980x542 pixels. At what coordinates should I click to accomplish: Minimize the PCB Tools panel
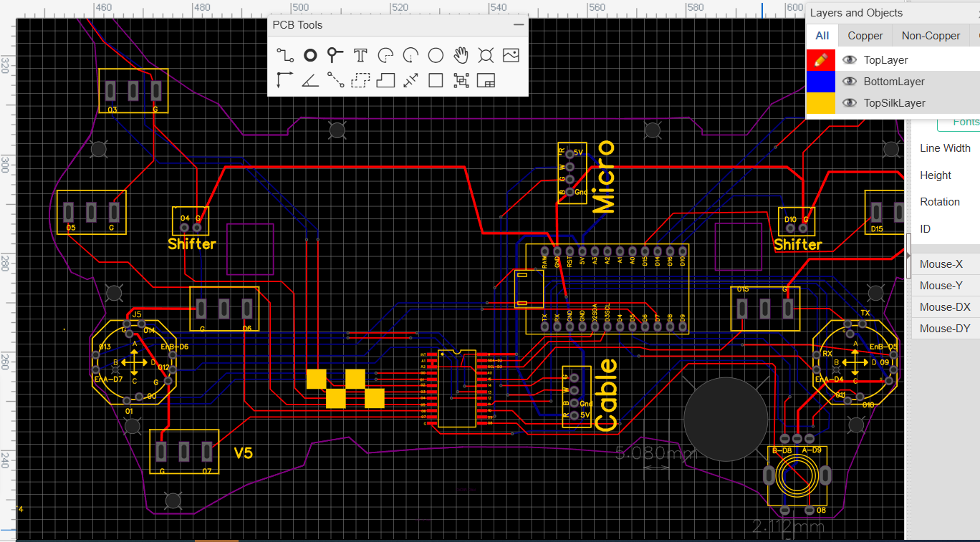[x=519, y=25]
